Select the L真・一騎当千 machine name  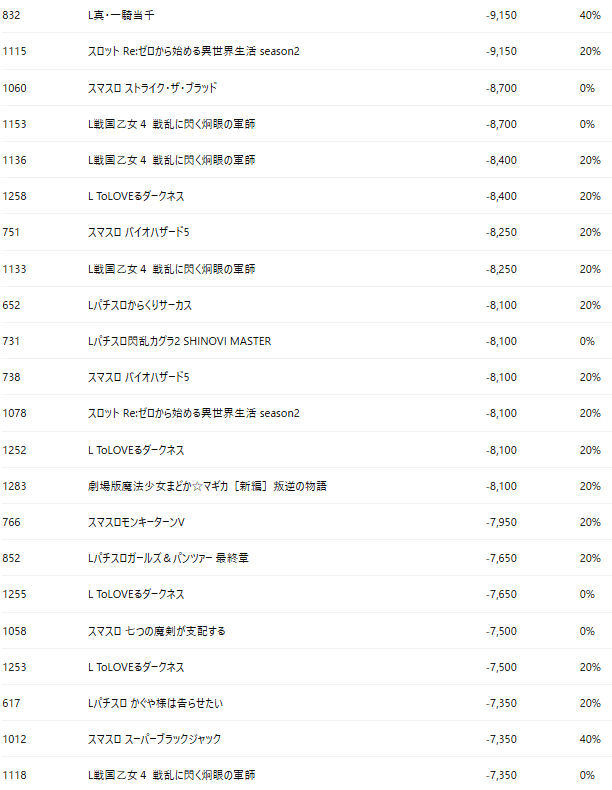[121, 15]
